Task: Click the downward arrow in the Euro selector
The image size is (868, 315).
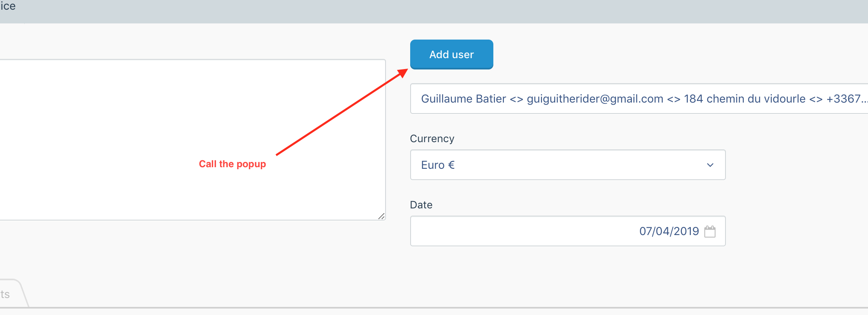Action: (710, 165)
